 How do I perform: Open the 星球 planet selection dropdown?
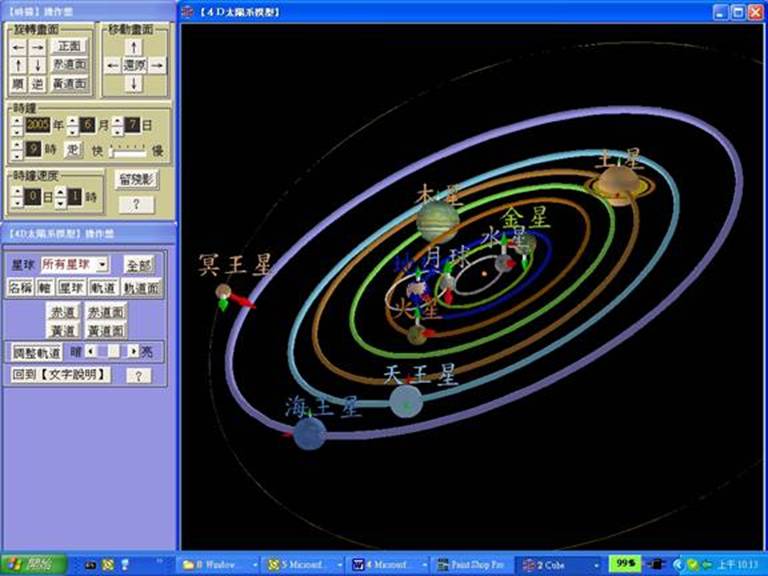pyautogui.click(x=103, y=265)
